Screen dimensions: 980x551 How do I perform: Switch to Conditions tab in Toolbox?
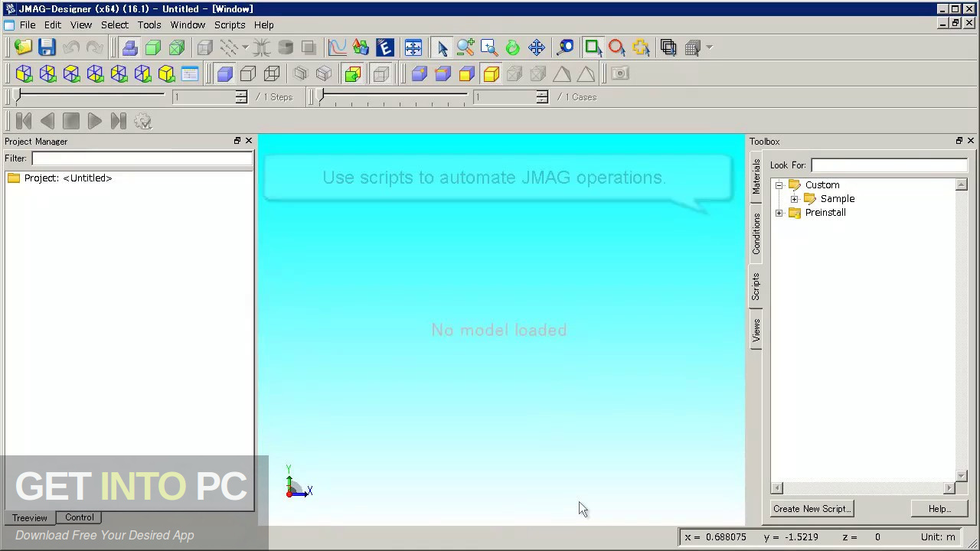[756, 233]
